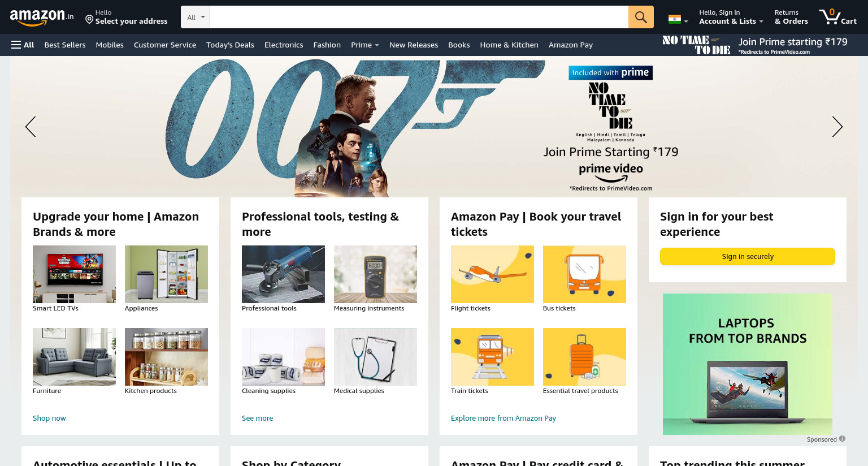This screenshot has width=868, height=466.
Task: Open Electronics from the navigation bar
Action: click(x=284, y=45)
